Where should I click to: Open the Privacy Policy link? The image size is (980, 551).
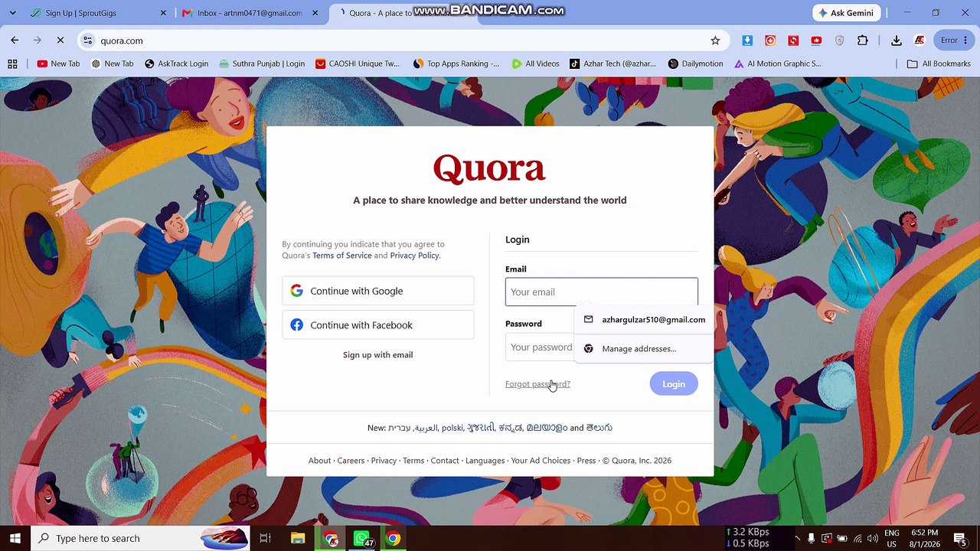click(414, 256)
